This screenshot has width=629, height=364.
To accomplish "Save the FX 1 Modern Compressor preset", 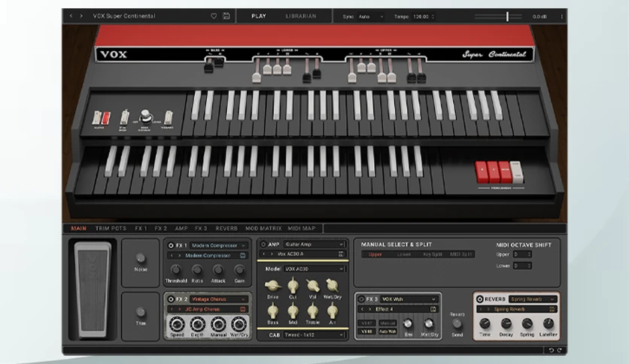I will click(x=243, y=256).
